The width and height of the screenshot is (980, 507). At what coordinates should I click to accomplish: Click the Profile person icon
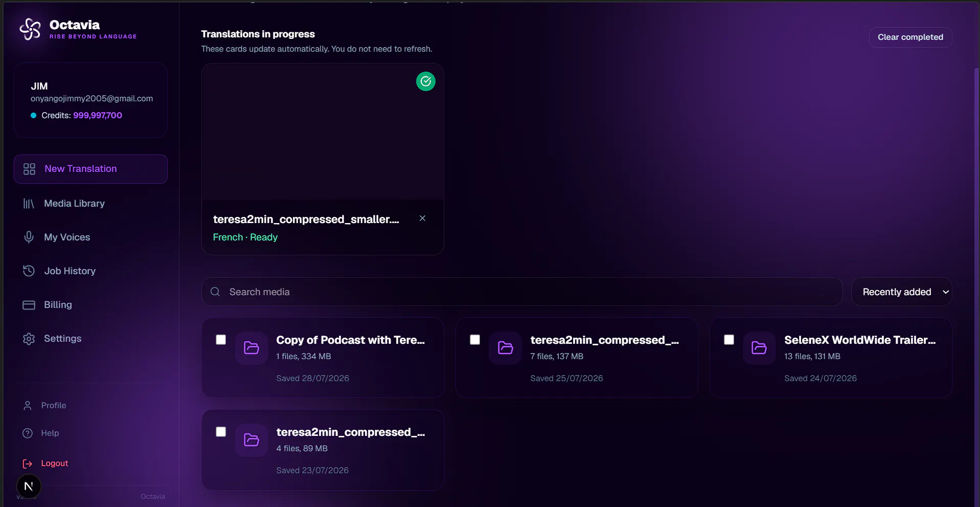(x=28, y=406)
